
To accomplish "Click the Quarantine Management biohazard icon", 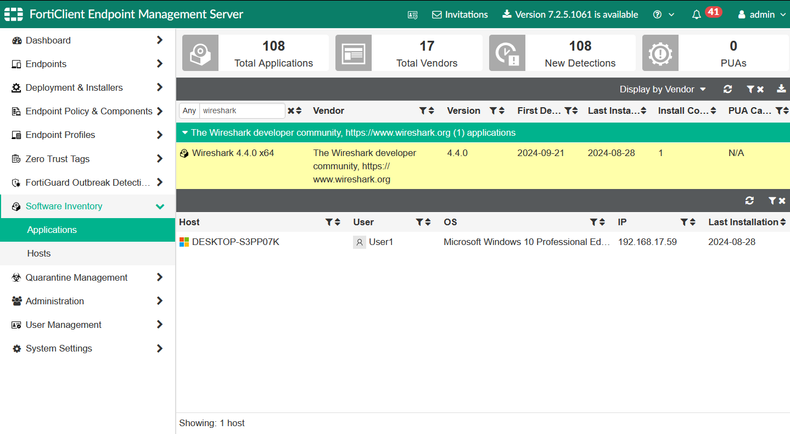I will point(16,277).
